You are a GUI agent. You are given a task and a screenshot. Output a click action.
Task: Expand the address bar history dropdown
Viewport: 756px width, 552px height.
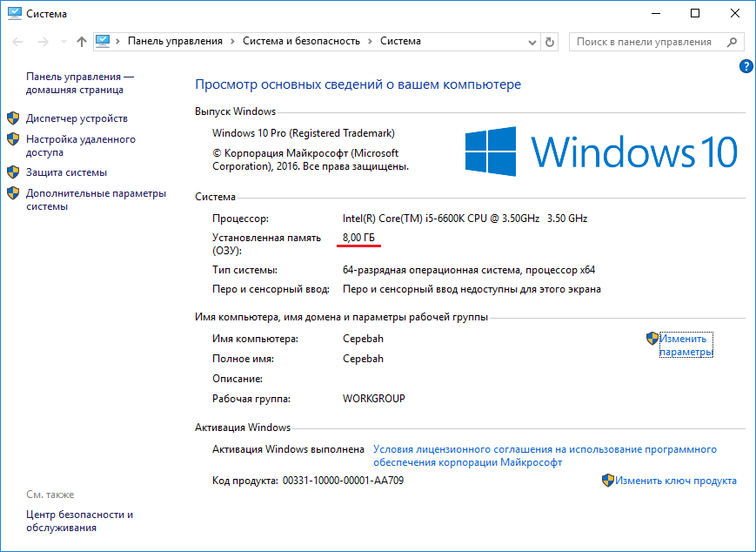point(532,43)
